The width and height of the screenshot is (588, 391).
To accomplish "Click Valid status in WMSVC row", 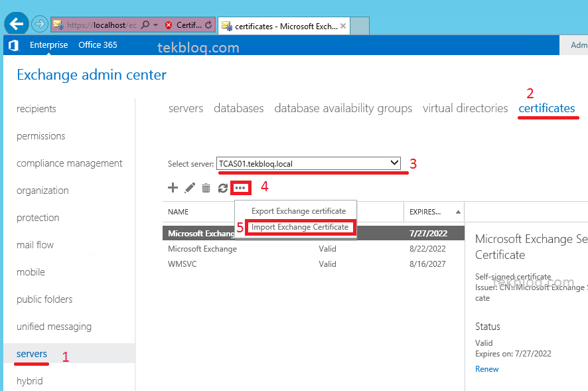I will click(x=327, y=264).
